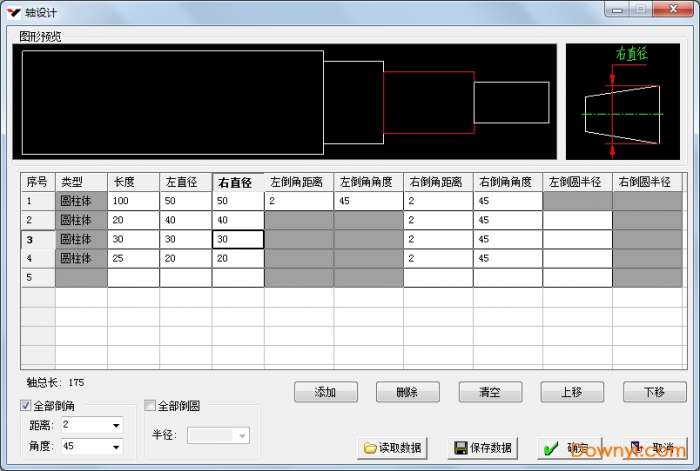Image resolution: width=700 pixels, height=471 pixels.
Task: Click 圆柱体 type cell in row 4
Action: point(81,258)
